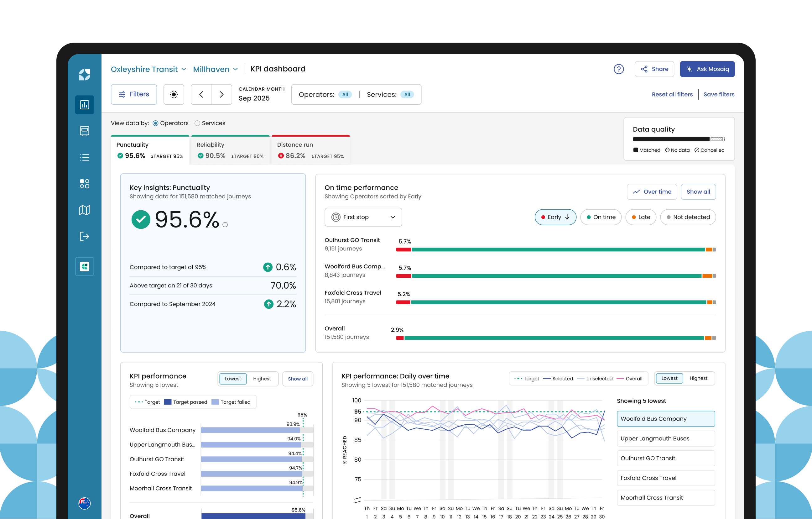Select Lowest in Daily over time panel
The image size is (812, 519).
(x=669, y=378)
